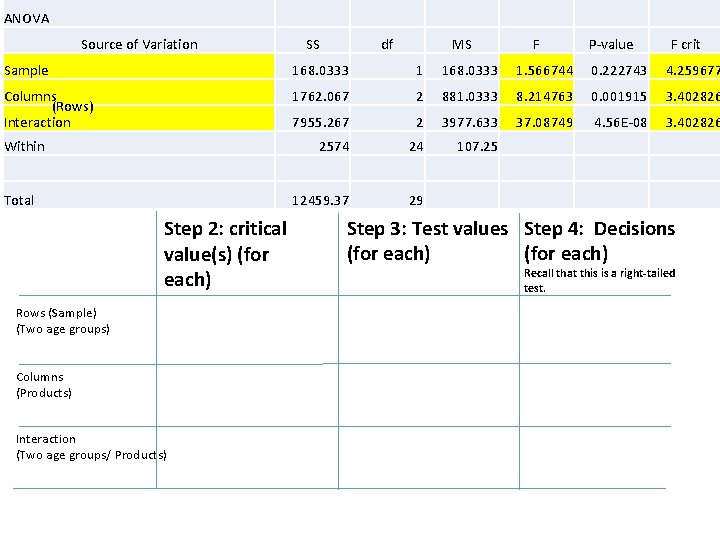Click the Interaction (Two age groups/Products) label
The height and width of the screenshot is (540, 720).
(x=91, y=447)
